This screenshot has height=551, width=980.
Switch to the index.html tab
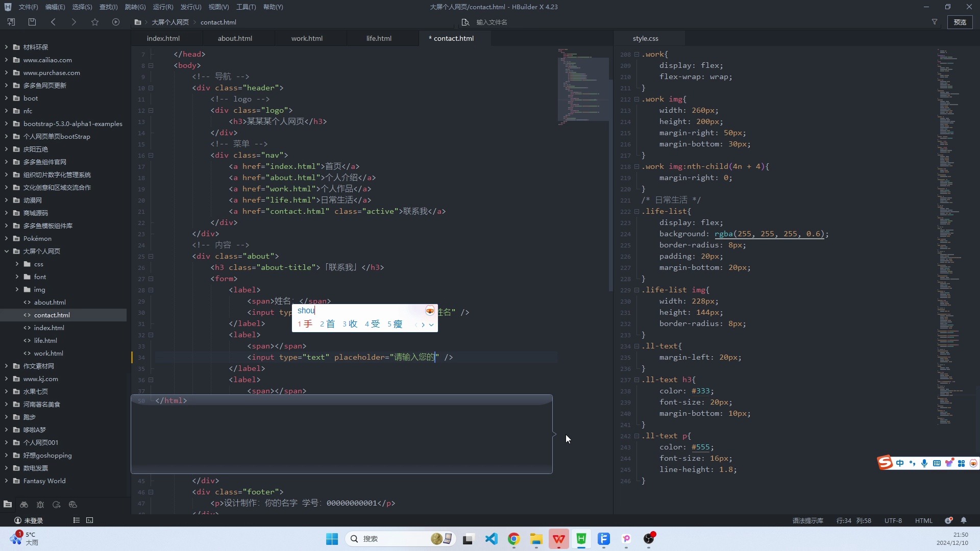click(x=163, y=38)
